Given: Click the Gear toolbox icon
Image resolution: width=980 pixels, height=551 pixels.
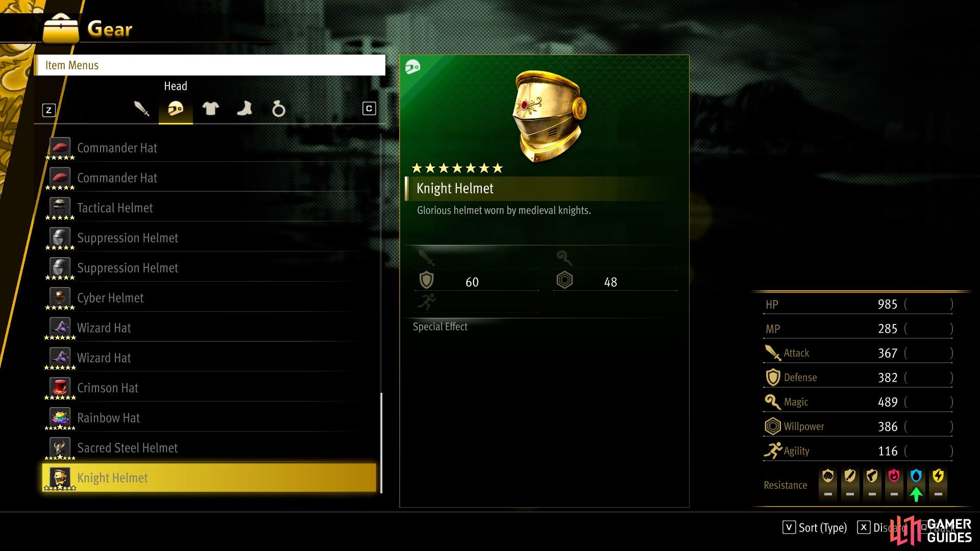Looking at the screenshot, I should (61, 28).
